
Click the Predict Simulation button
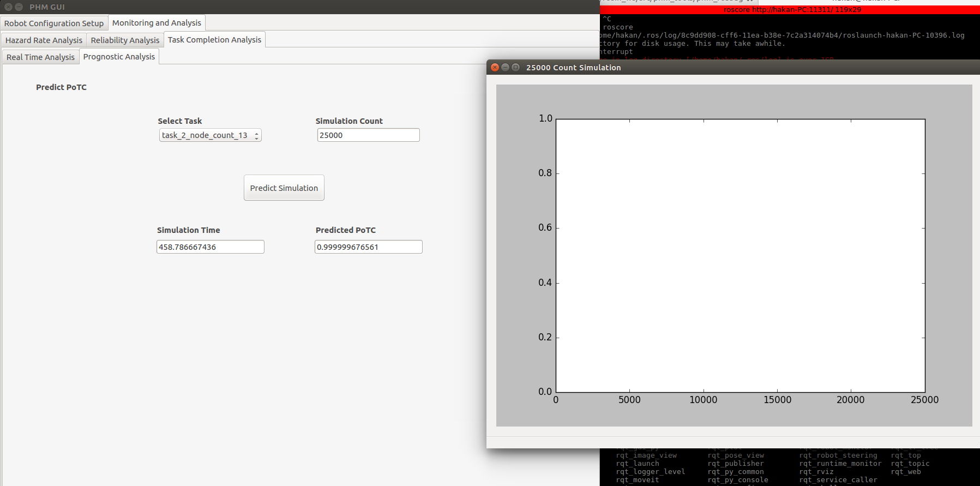284,188
